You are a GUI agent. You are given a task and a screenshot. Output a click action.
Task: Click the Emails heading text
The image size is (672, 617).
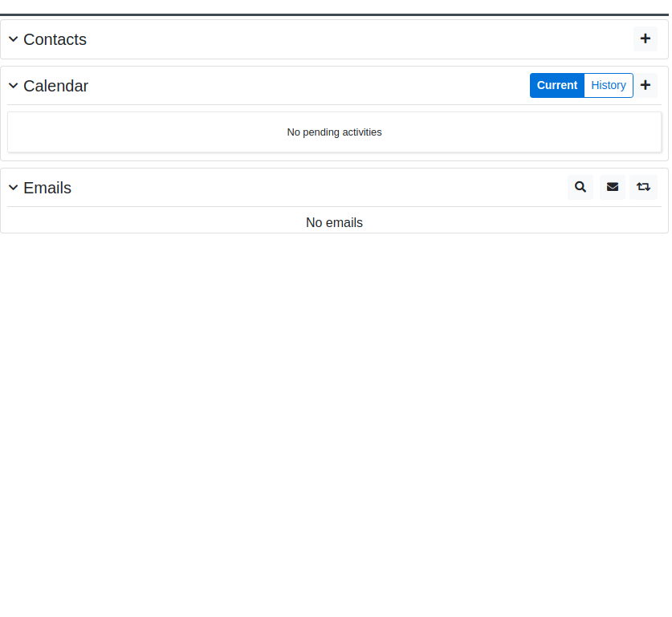coord(47,188)
